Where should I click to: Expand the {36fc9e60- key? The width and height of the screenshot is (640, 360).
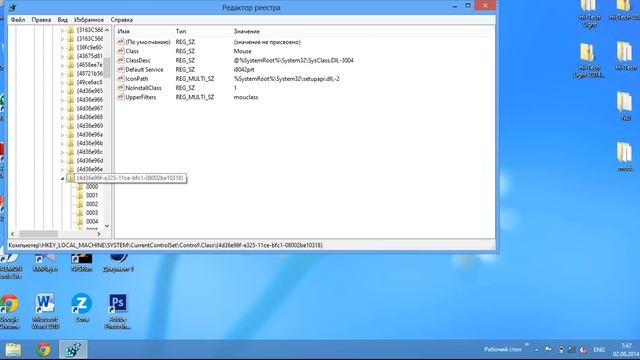tap(62, 47)
